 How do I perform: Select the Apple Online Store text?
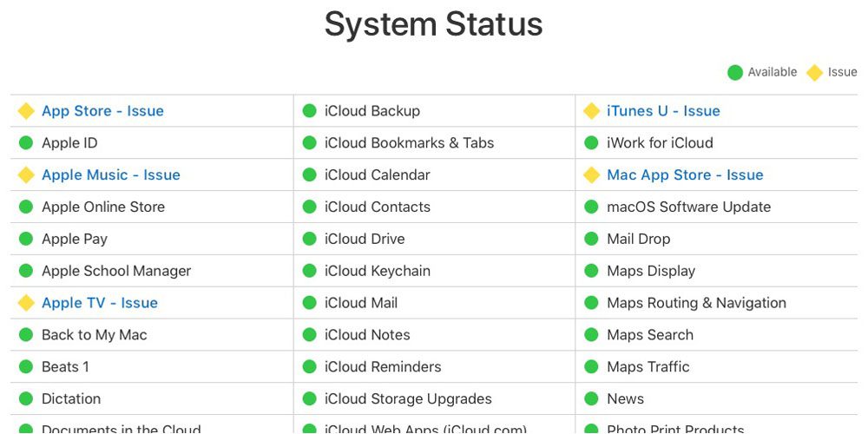coord(103,207)
